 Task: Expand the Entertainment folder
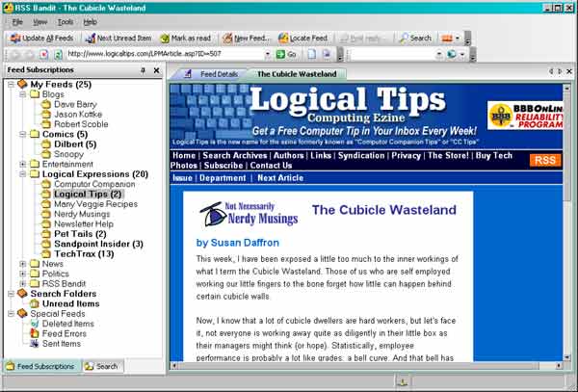pos(23,164)
